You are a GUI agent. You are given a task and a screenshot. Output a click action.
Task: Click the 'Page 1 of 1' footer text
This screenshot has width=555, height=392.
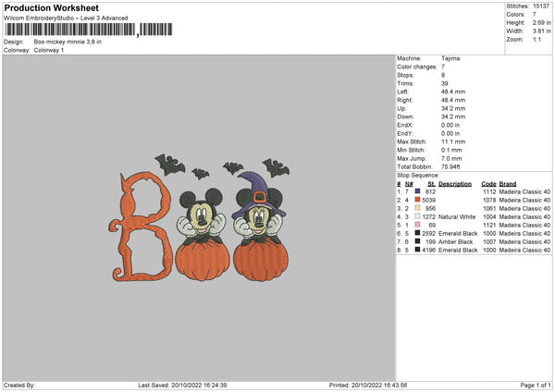click(536, 386)
